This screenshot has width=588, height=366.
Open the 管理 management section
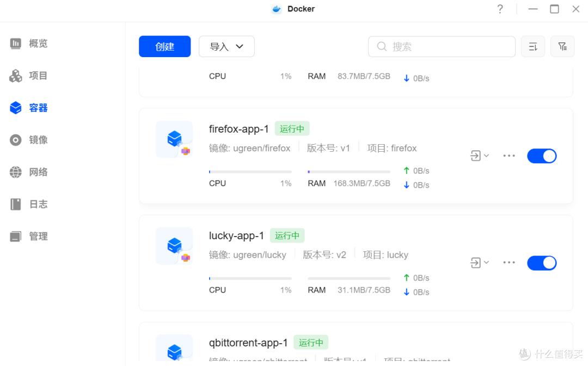29,237
